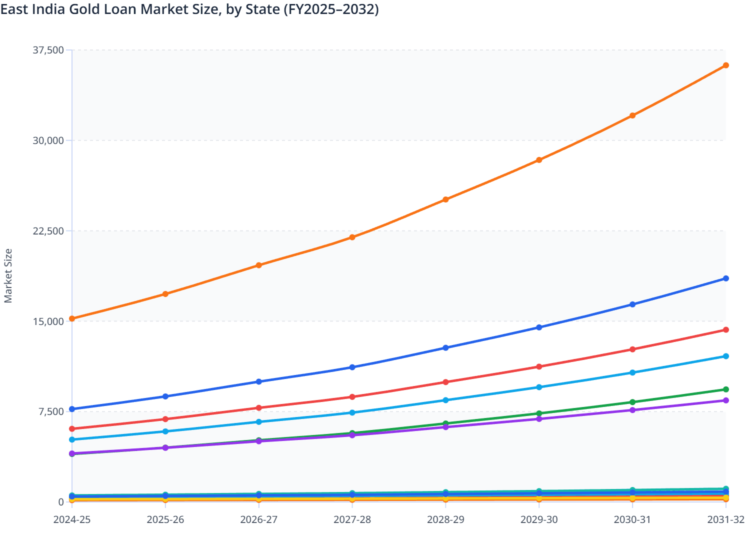The width and height of the screenshot is (754, 560).
Task: Click the orange line's first data point at 2024-25
Action: 72,317
